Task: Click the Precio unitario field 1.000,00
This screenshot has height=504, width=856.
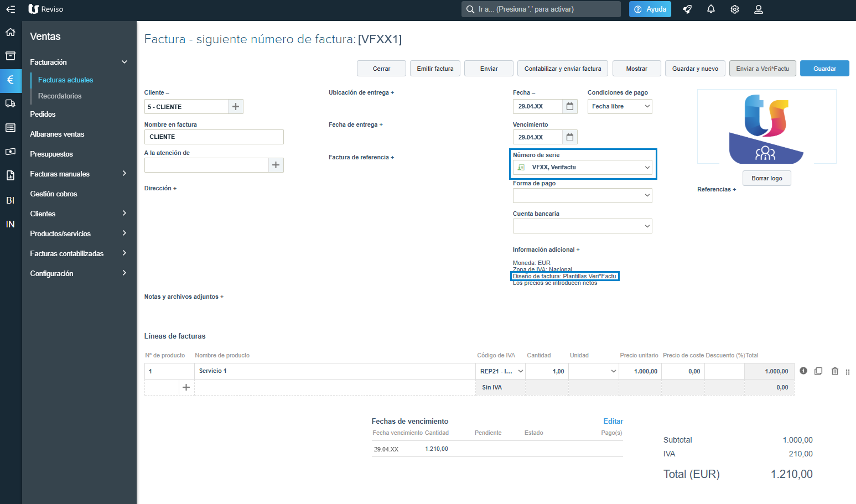Action: (x=640, y=371)
